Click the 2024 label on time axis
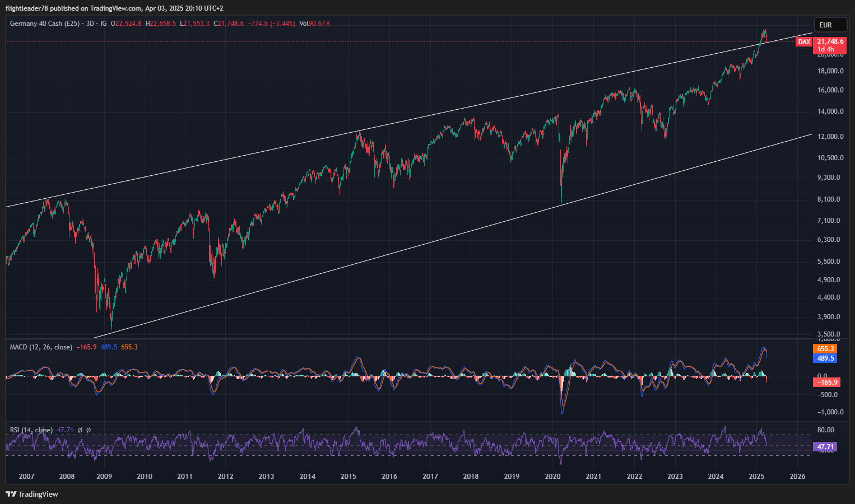Image resolution: width=855 pixels, height=504 pixels. pyautogui.click(x=715, y=477)
